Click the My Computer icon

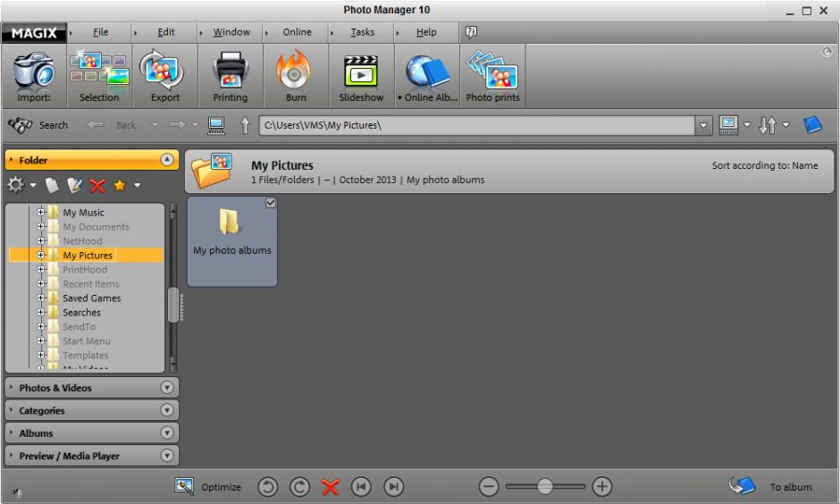point(216,125)
